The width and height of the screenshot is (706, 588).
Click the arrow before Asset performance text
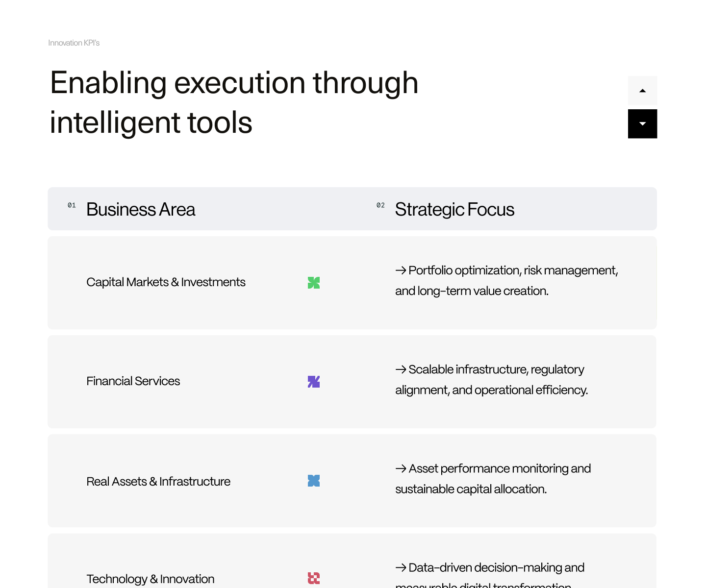coord(401,469)
